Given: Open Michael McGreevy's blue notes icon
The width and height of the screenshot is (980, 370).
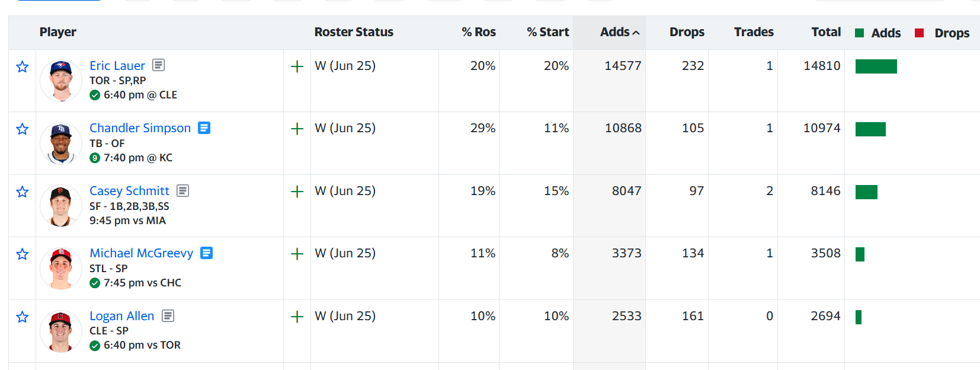Looking at the screenshot, I should click(x=206, y=253).
